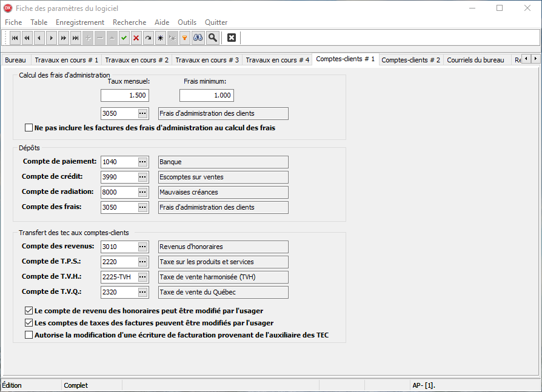The width and height of the screenshot is (542, 392).
Task: Click the 'Escomptes sur ventes' description field
Action: [223, 177]
